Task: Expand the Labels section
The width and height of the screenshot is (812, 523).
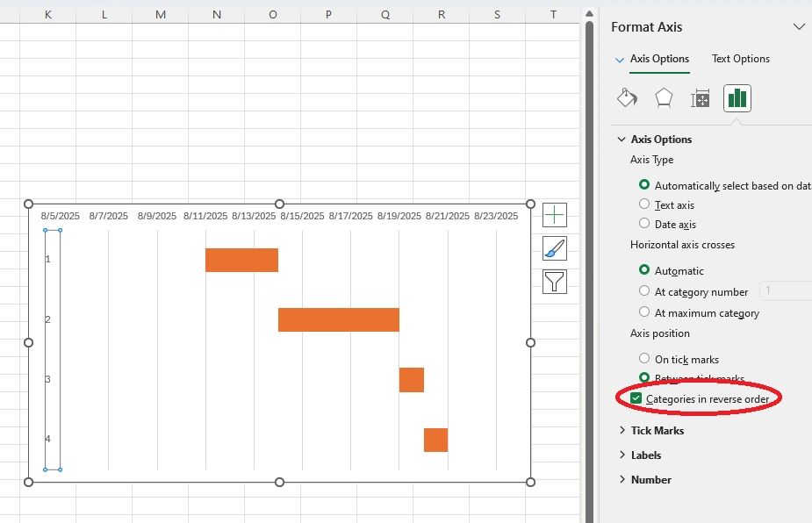Action: 645,455
